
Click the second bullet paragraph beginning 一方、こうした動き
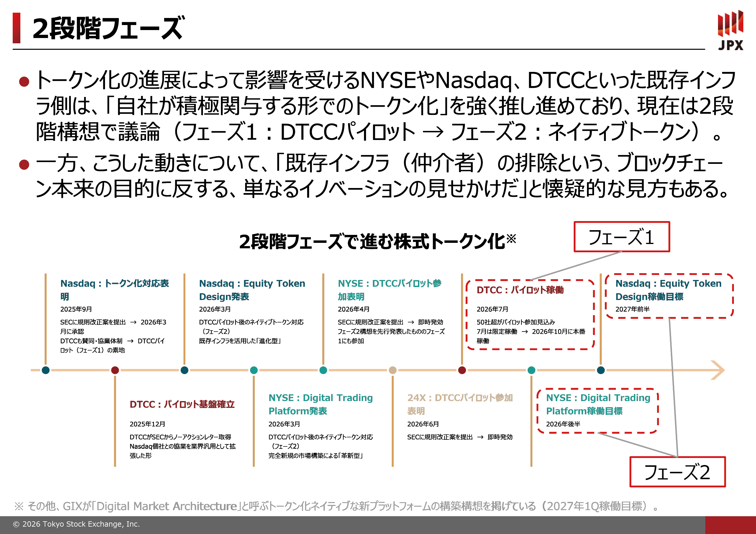(382, 176)
